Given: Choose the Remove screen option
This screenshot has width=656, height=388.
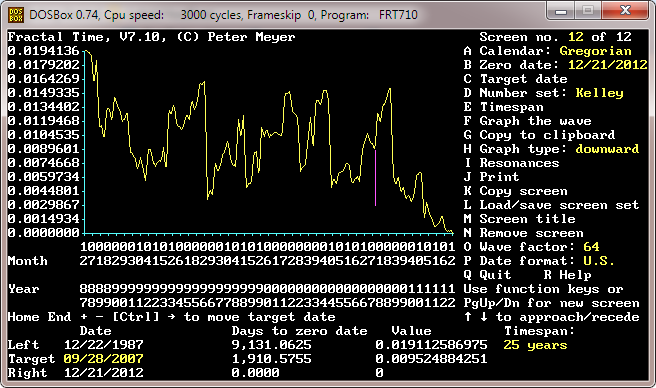Looking at the screenshot, I should pos(523,233).
